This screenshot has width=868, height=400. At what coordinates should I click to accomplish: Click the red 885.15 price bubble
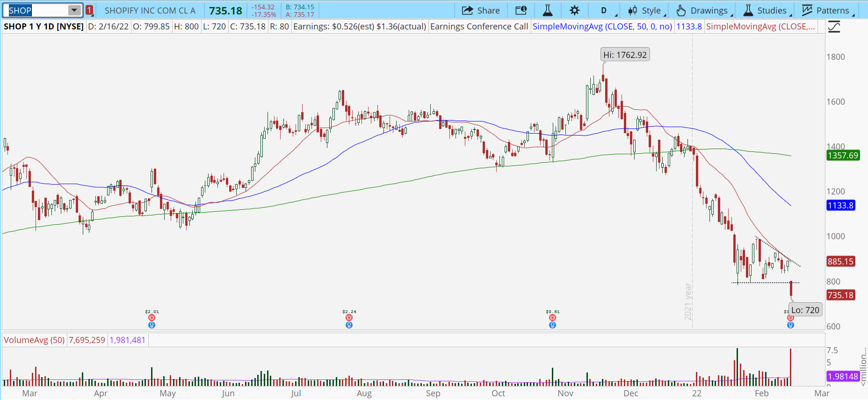coord(840,262)
